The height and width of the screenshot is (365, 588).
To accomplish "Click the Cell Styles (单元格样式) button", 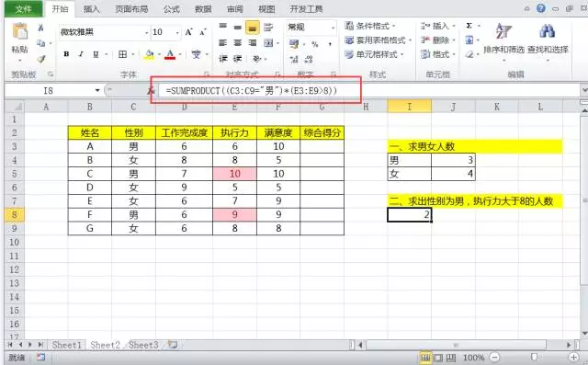I will click(x=375, y=54).
